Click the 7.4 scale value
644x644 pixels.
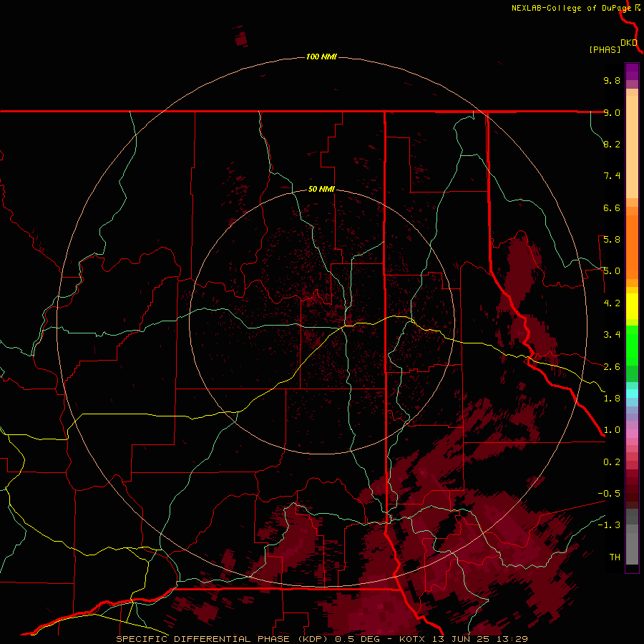pyautogui.click(x=612, y=176)
